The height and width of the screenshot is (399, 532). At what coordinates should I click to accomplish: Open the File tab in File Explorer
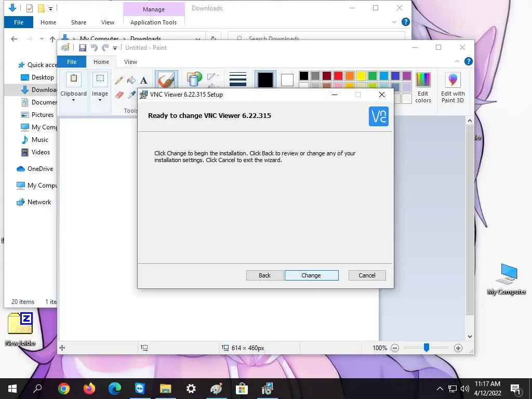(19, 22)
